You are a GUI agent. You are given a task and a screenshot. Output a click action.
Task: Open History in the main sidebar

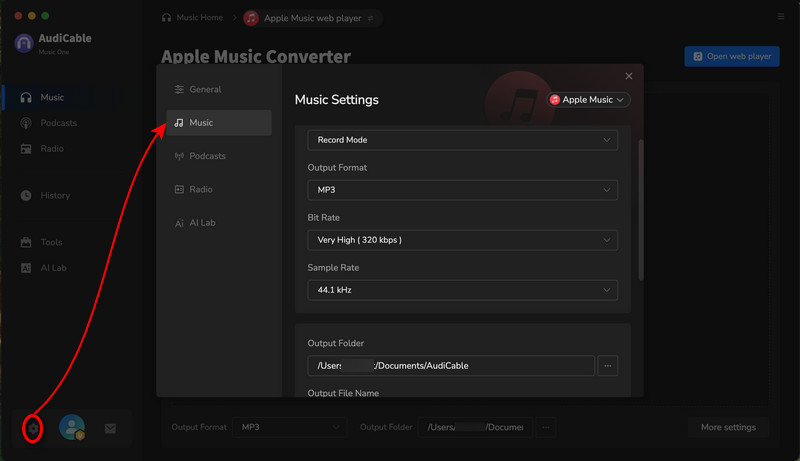(x=63, y=195)
